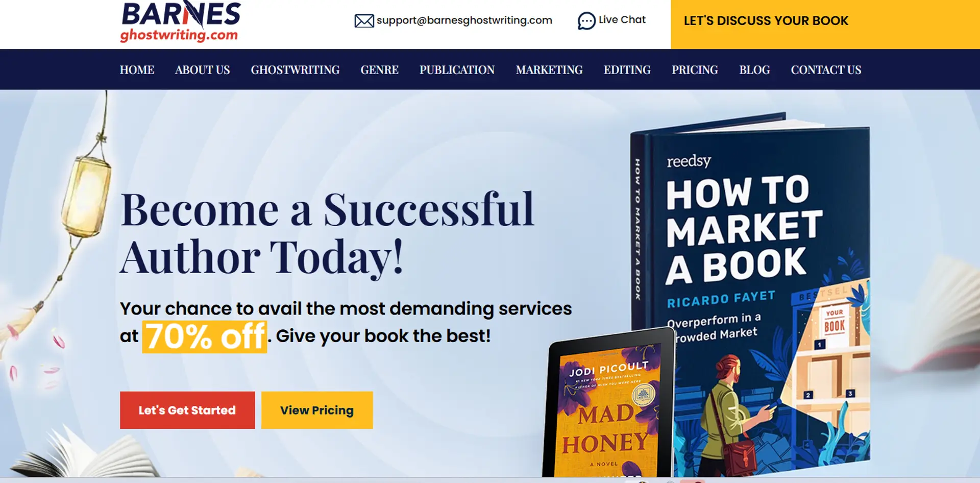Select Publication in the navigation bar

(457, 70)
